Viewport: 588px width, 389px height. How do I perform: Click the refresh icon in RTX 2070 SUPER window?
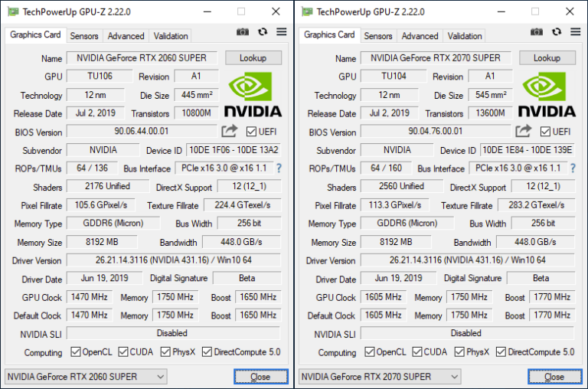557,32
